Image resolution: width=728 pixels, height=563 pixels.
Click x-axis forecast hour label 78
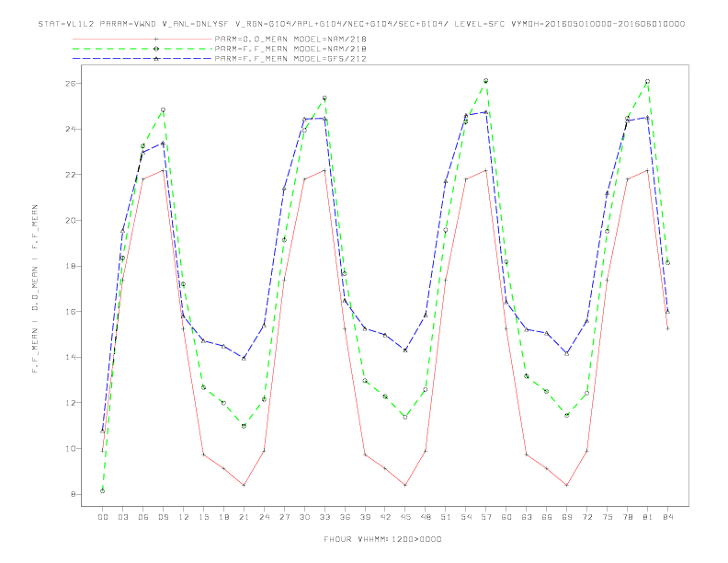[628, 517]
